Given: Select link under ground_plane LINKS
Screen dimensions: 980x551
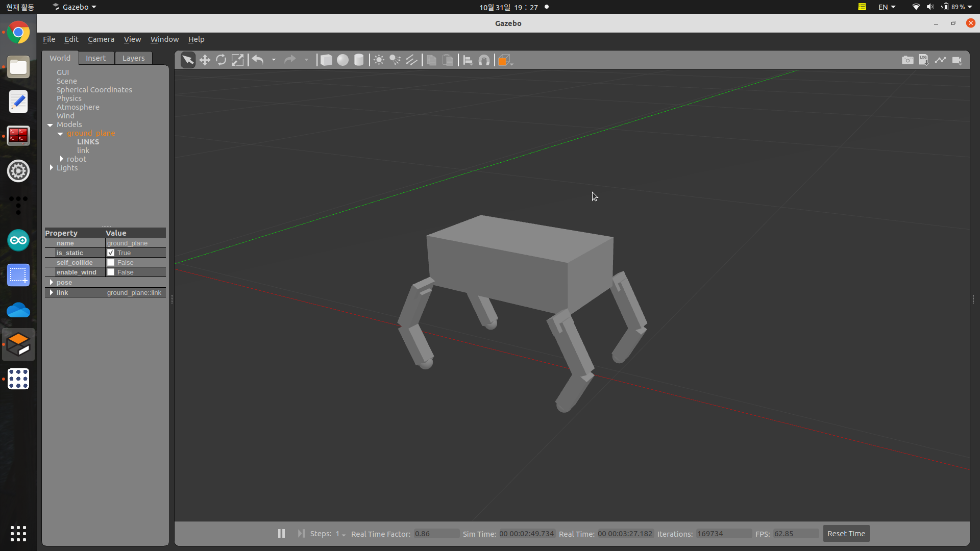Looking at the screenshot, I should pyautogui.click(x=83, y=151).
